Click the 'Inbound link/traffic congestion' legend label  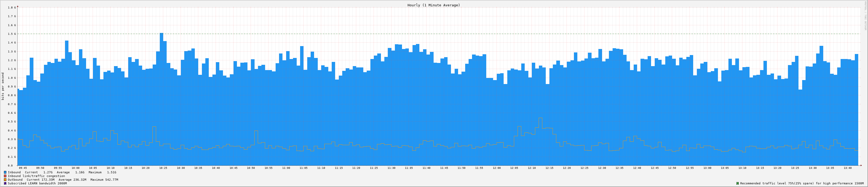pyautogui.click(x=36, y=176)
